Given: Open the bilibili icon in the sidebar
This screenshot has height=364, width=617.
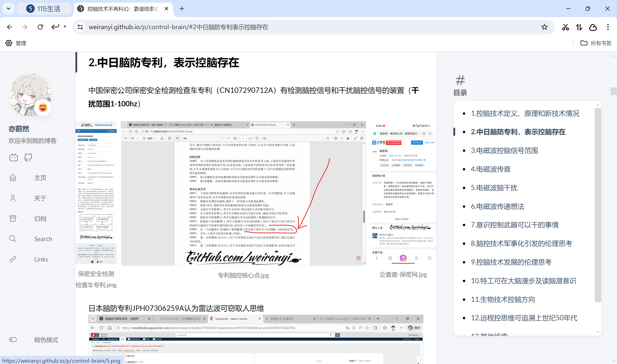Looking at the screenshot, I should [x=14, y=158].
